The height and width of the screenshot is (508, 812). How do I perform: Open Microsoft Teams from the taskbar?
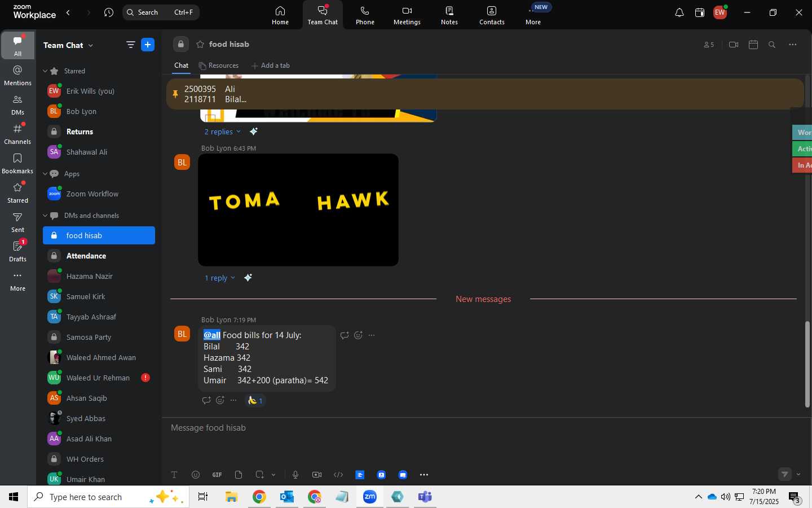click(425, 497)
